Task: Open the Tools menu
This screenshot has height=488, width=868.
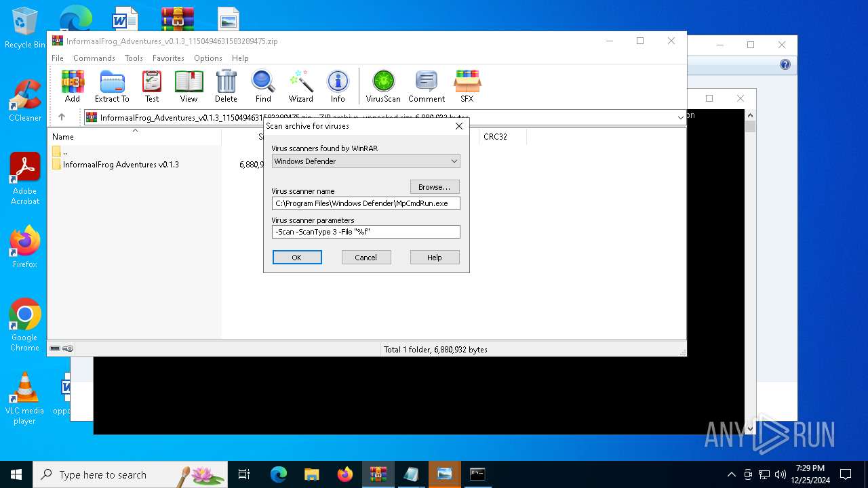Action: click(x=134, y=58)
